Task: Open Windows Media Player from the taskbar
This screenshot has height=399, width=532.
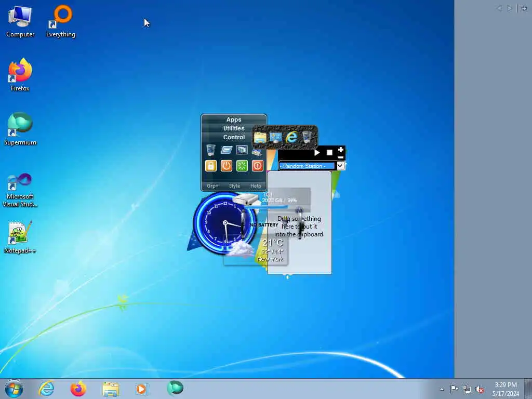Action: click(x=142, y=389)
